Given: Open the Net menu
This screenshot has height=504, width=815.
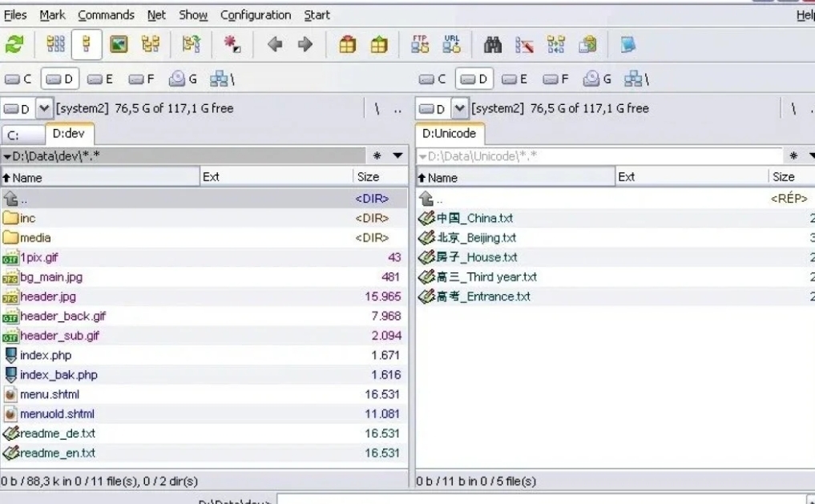Looking at the screenshot, I should click(156, 15).
